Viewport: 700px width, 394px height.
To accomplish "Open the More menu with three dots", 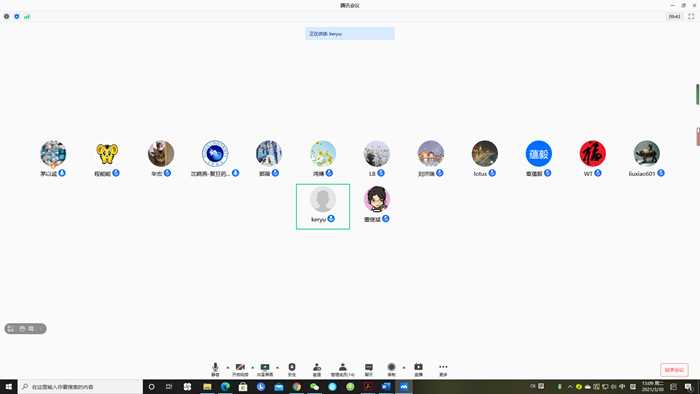I will click(x=443, y=369).
